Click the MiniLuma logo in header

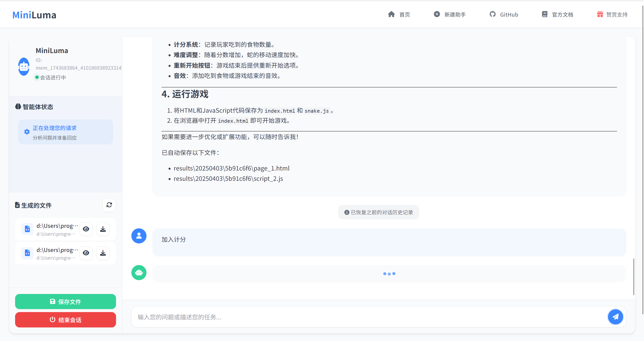coord(34,15)
